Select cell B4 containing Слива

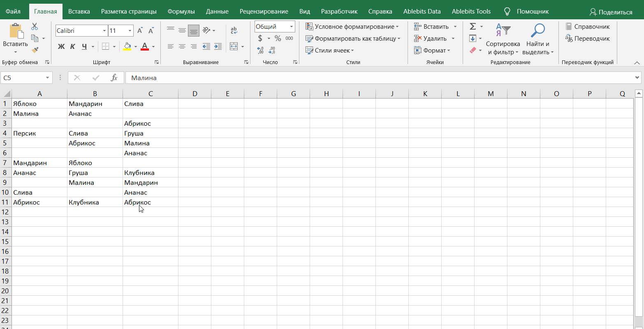95,133
